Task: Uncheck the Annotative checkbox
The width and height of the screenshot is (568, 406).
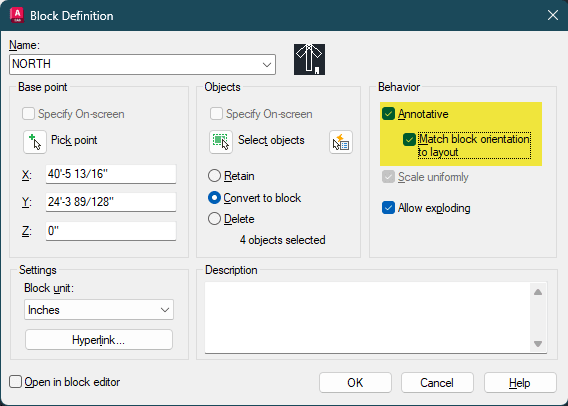Action: (388, 114)
